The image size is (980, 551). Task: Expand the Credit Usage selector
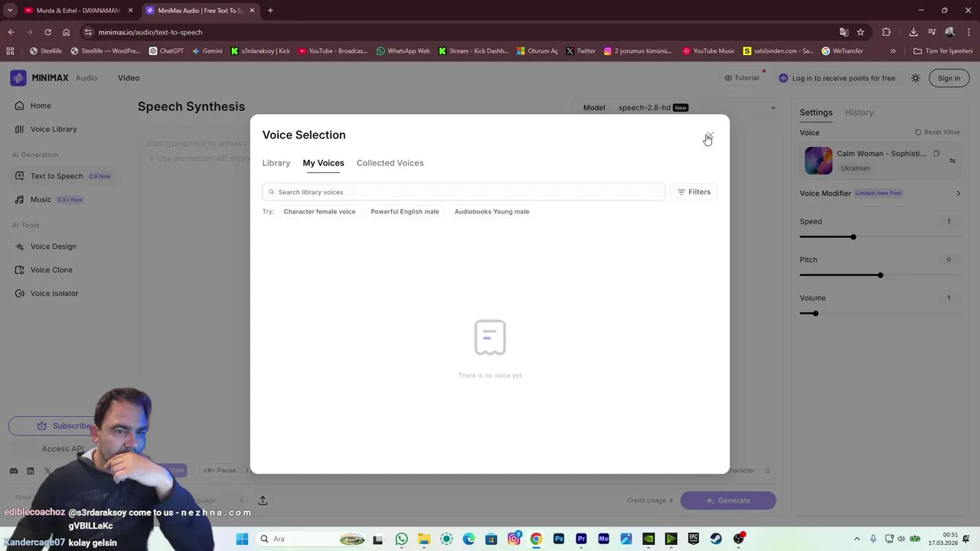pyautogui.click(x=650, y=500)
